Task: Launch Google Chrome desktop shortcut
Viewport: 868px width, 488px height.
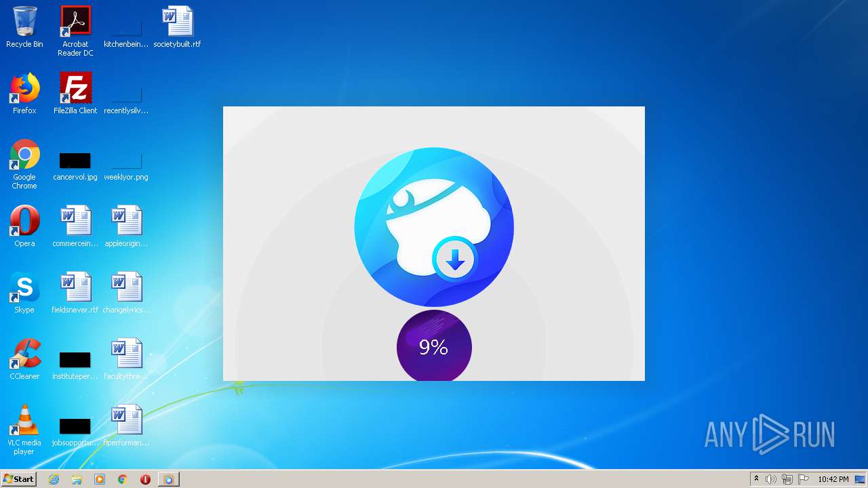Action: tap(24, 164)
